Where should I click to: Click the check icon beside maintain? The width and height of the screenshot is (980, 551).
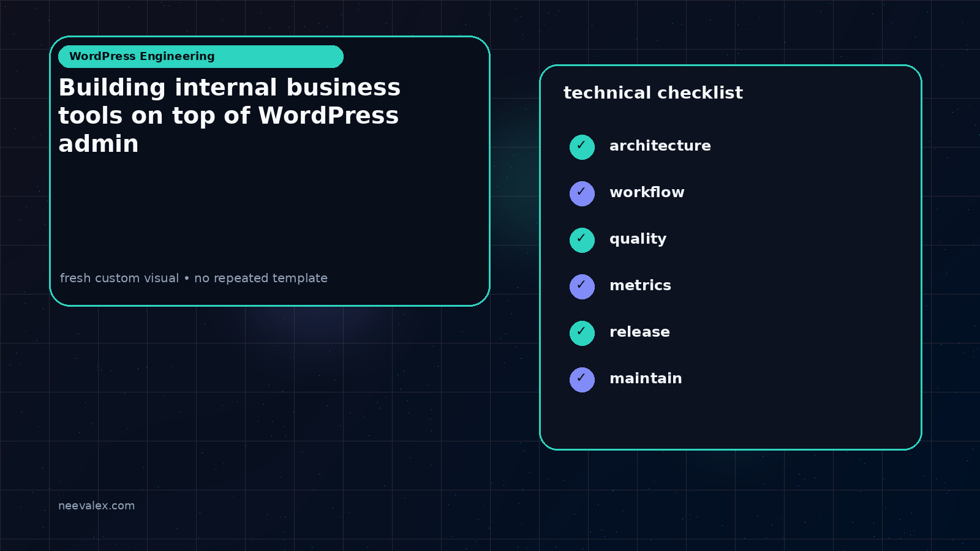(582, 380)
